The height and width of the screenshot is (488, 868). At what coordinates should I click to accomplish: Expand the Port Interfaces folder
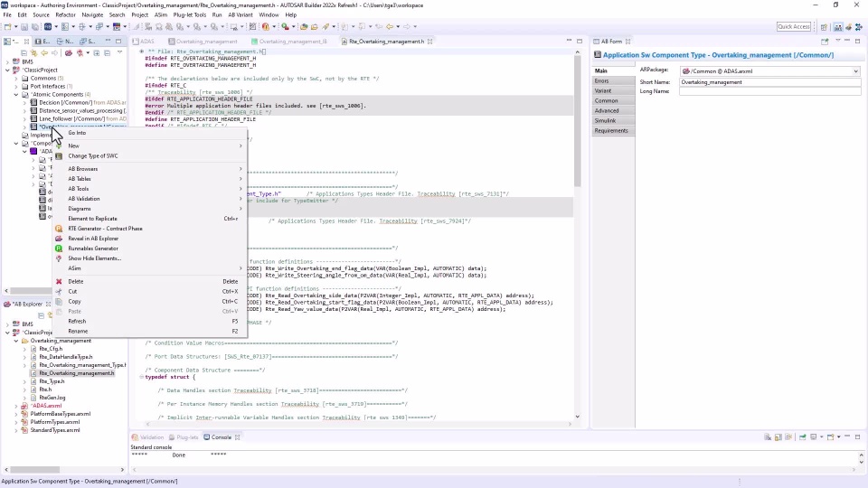click(x=16, y=87)
